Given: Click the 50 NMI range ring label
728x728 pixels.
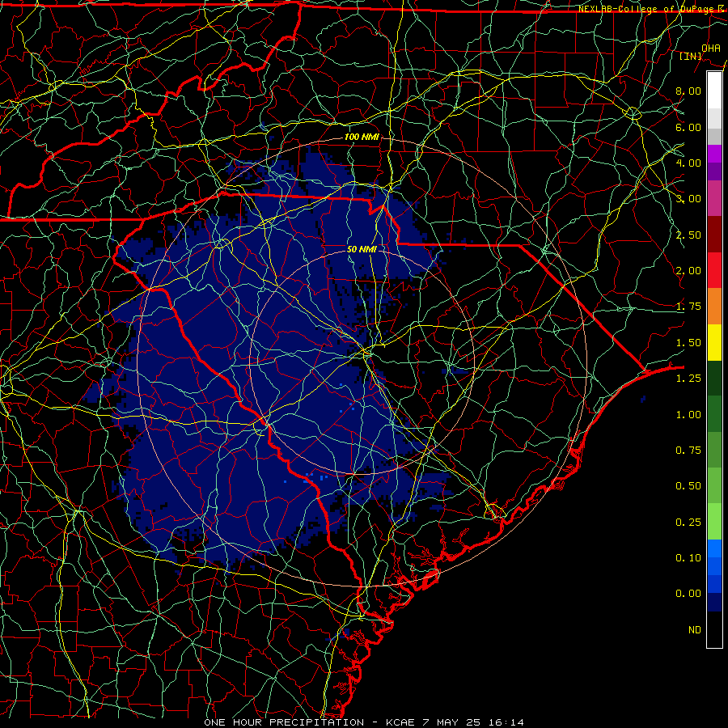Looking at the screenshot, I should coord(362,249).
